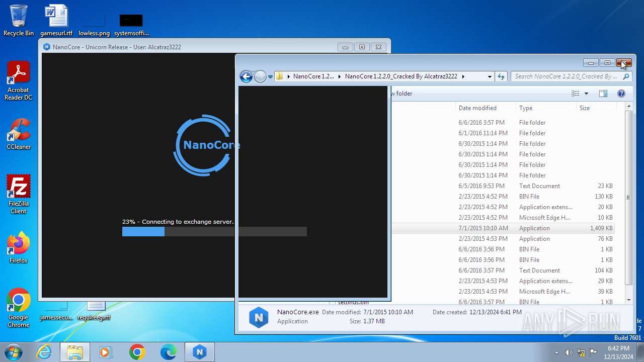Open the address bar history dropdown

490,76
